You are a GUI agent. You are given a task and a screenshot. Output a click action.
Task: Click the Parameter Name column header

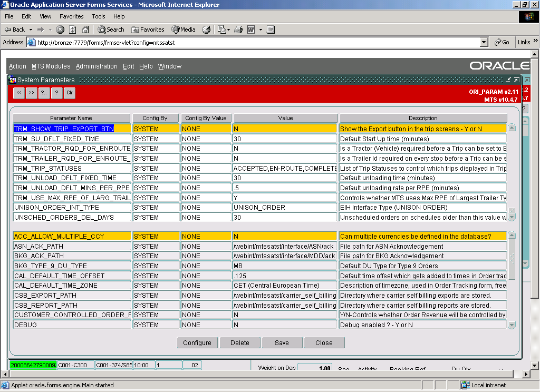pos(71,118)
